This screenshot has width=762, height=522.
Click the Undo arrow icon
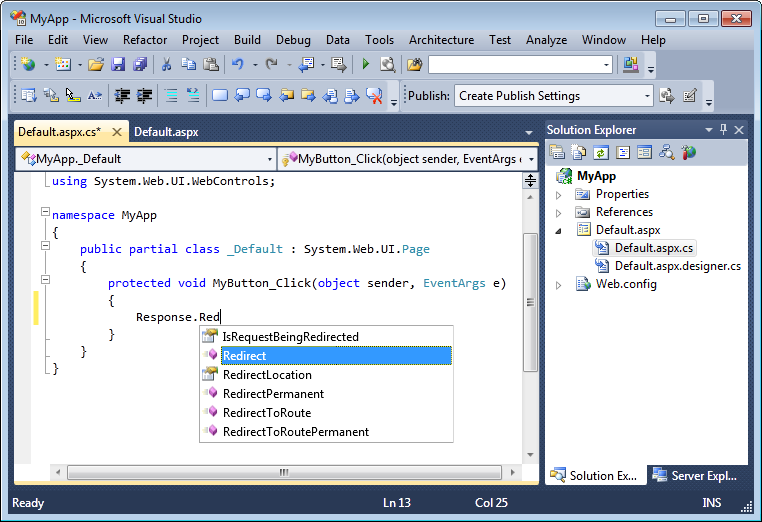point(237,64)
